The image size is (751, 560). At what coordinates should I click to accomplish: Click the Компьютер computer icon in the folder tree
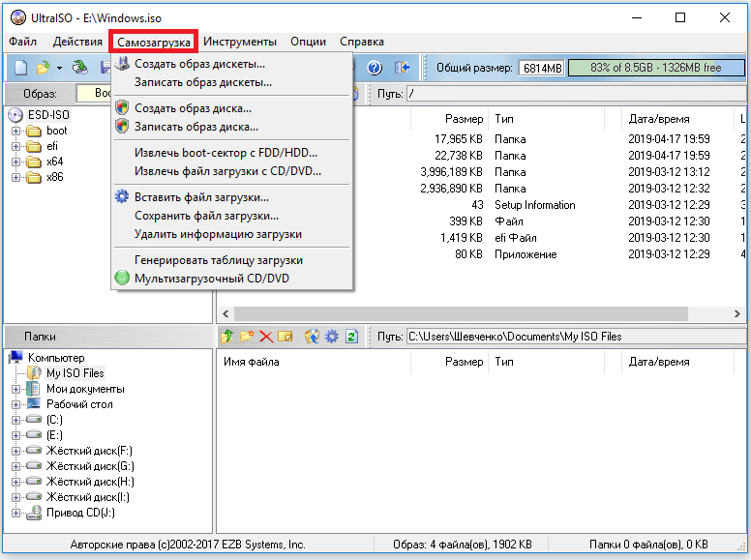point(15,358)
